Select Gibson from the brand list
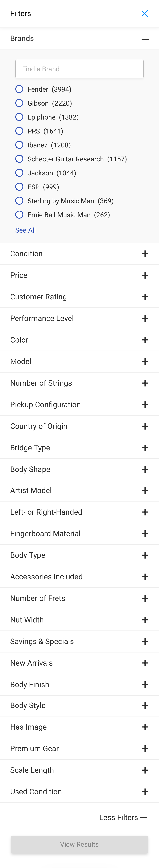The width and height of the screenshot is (159, 868). 19,103
